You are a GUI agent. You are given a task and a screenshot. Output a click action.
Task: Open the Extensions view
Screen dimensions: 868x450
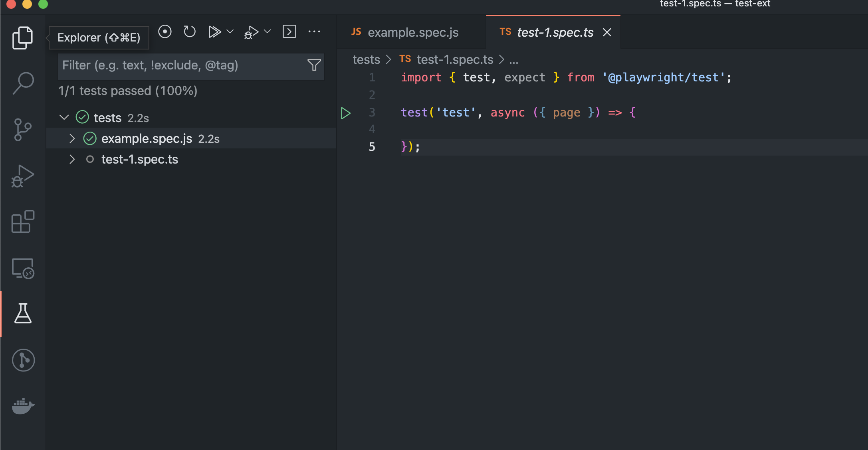tap(23, 222)
